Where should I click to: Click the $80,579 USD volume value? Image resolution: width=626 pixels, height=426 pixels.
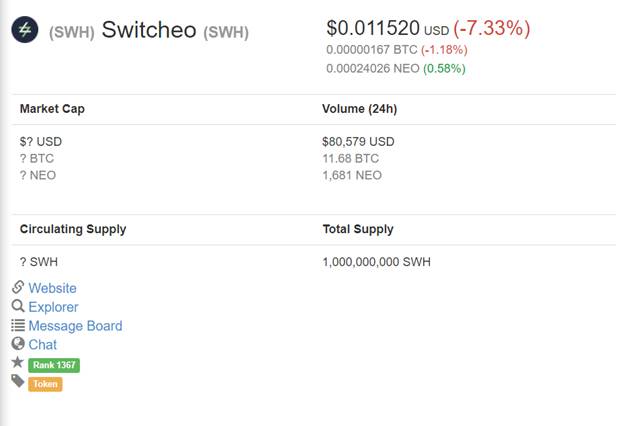358,142
